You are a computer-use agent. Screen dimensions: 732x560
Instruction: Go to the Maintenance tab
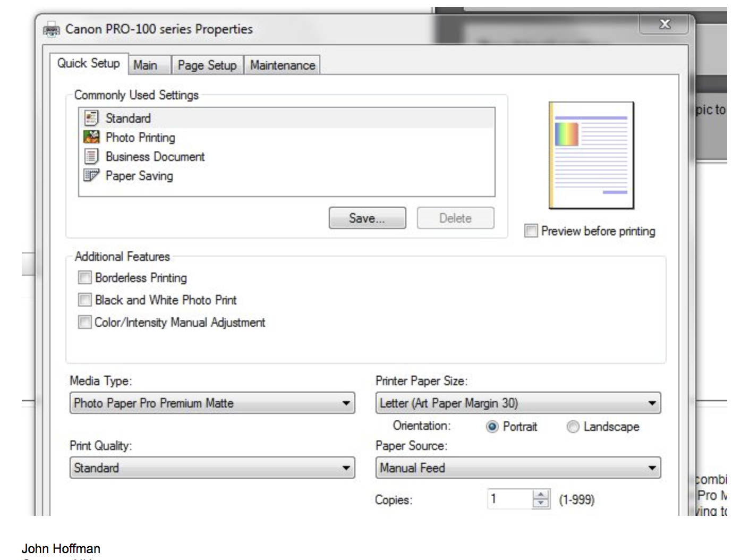click(283, 65)
